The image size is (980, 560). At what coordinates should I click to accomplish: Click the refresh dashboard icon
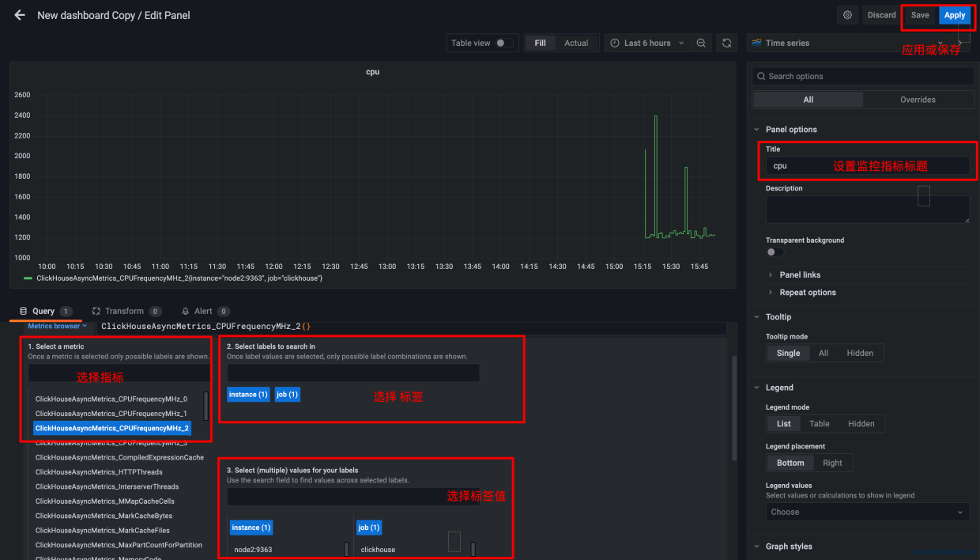[x=726, y=43]
